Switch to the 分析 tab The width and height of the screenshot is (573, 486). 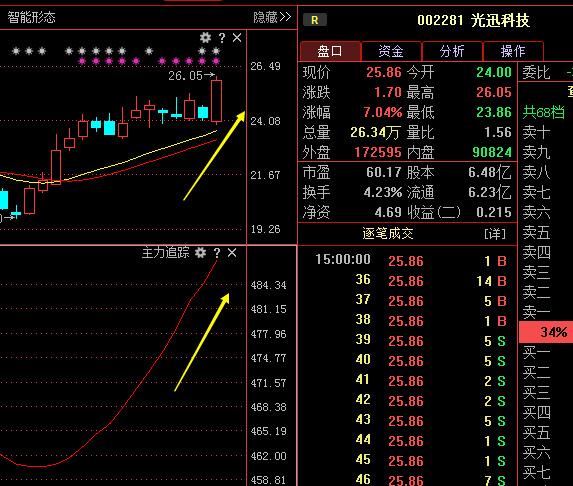coord(452,51)
